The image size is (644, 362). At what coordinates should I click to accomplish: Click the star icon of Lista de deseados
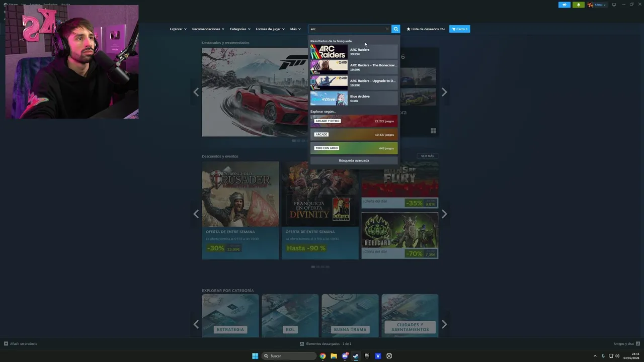click(409, 29)
